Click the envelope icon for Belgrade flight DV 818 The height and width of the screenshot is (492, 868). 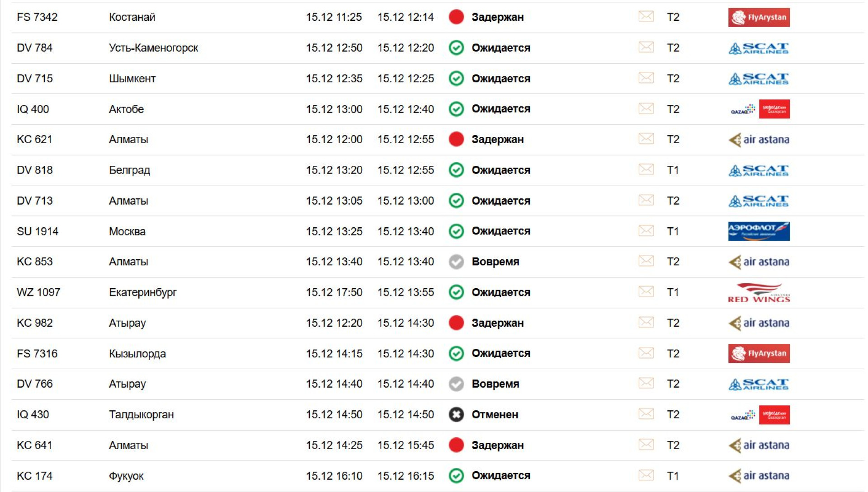click(646, 169)
